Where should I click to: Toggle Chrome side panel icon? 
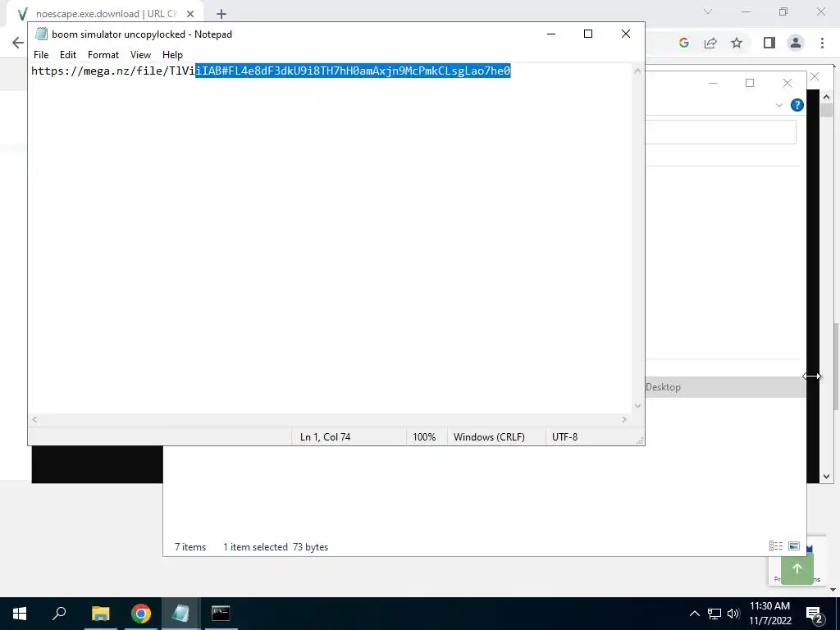[x=769, y=43]
